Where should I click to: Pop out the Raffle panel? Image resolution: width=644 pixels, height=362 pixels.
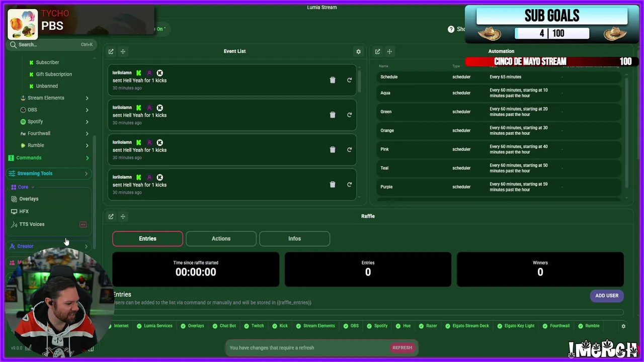pos(111,216)
